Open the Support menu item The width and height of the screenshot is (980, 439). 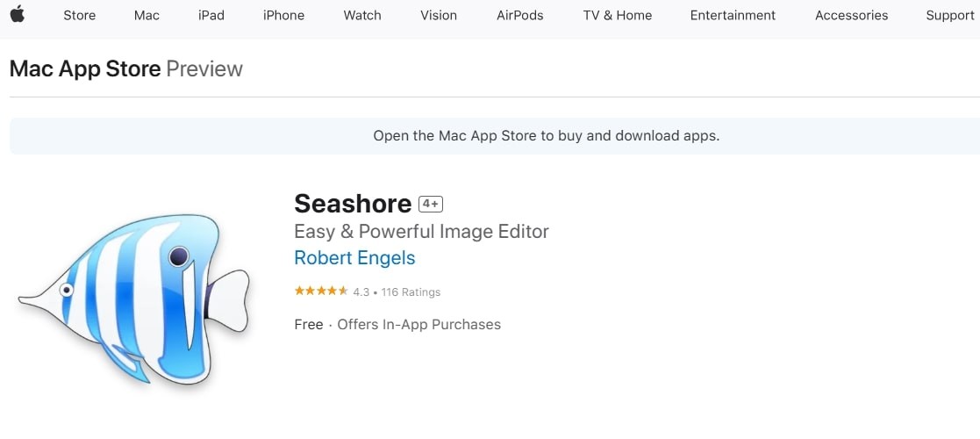coord(950,16)
